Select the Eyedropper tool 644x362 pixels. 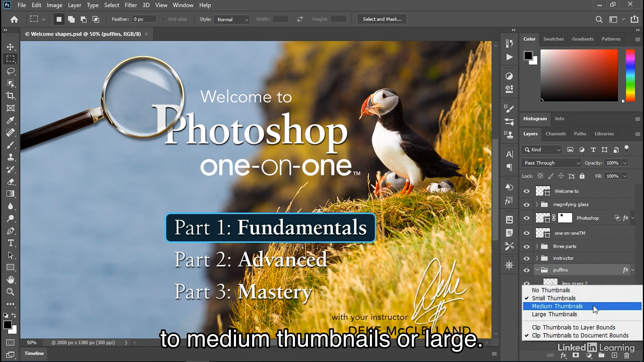(11, 120)
